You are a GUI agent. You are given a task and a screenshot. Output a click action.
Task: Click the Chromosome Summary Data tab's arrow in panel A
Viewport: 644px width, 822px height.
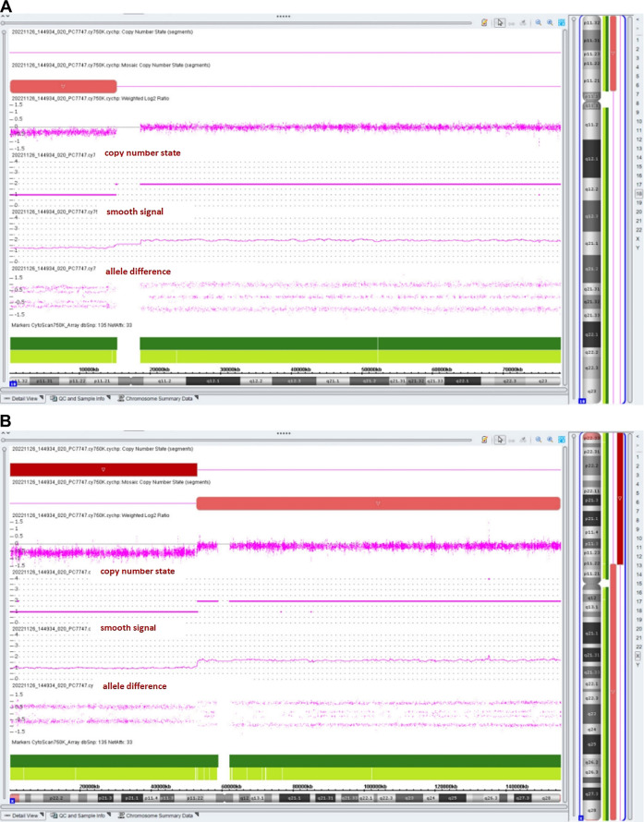click(197, 398)
